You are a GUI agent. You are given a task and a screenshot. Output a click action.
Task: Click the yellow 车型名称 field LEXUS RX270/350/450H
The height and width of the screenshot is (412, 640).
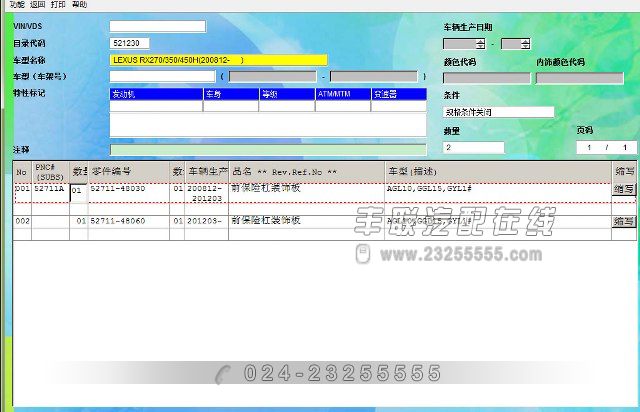(x=218, y=60)
